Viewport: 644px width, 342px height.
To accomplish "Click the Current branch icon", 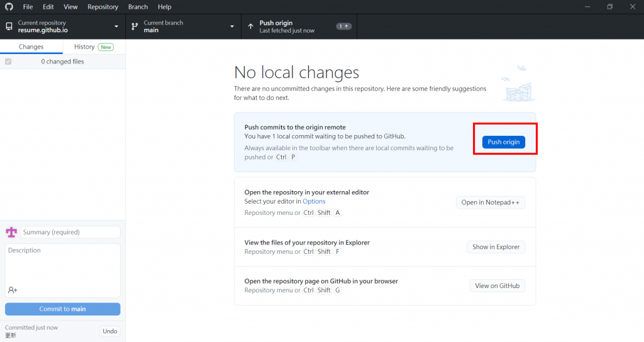I will [x=135, y=26].
